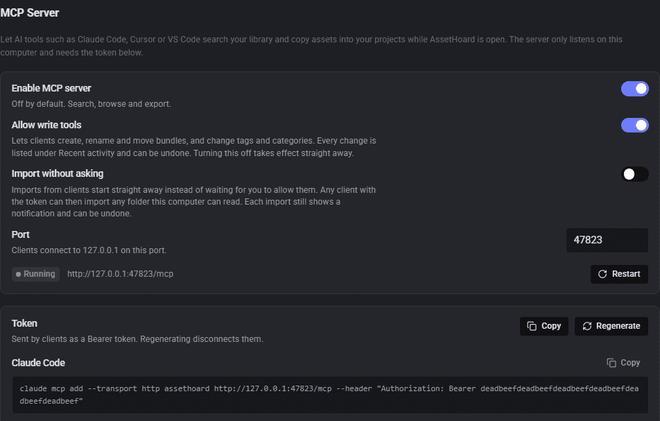
Task: Enable the Import without asking toggle
Action: [635, 174]
